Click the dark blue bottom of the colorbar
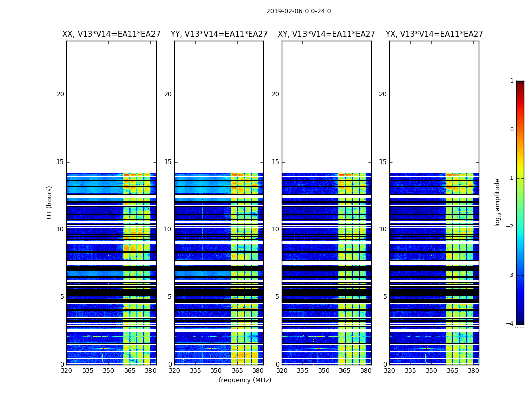The height and width of the screenshot is (405, 532). [520, 321]
